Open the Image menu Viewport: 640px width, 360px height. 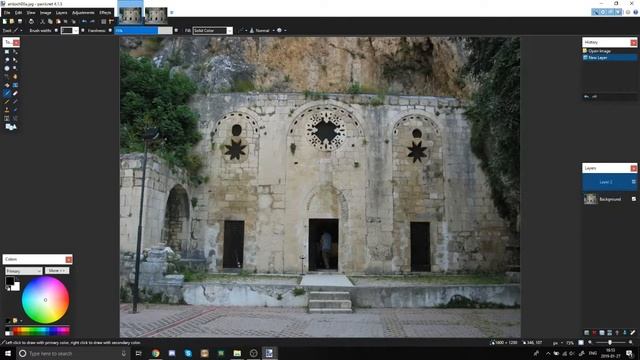[45, 13]
